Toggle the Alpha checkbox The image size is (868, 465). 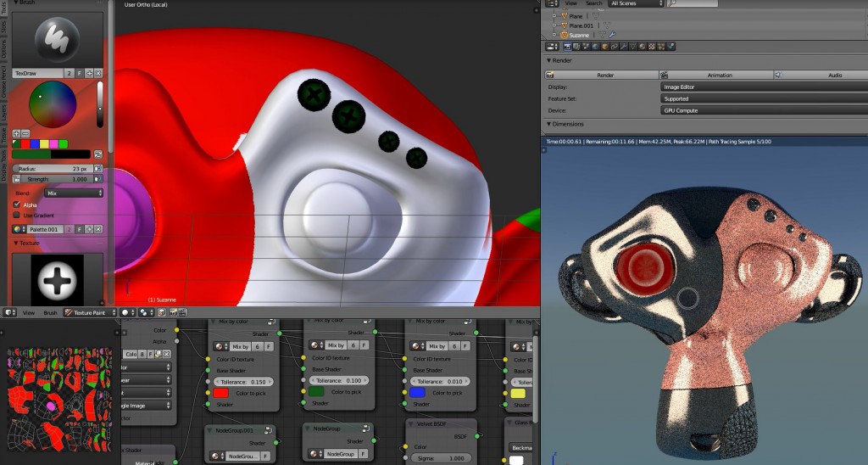(17, 204)
